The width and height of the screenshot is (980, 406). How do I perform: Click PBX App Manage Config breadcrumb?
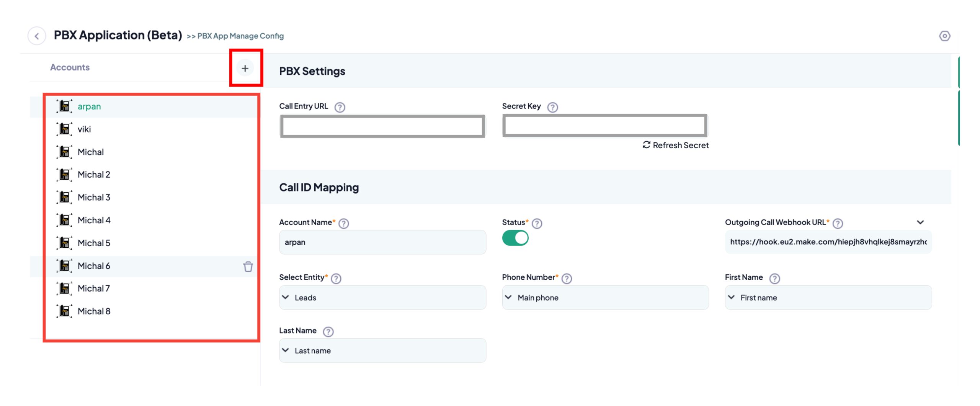click(240, 36)
